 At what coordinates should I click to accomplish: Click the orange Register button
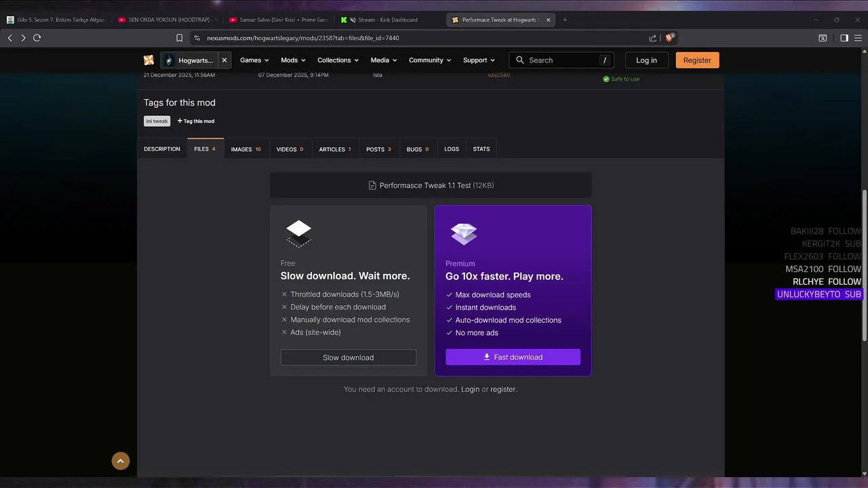(x=697, y=60)
